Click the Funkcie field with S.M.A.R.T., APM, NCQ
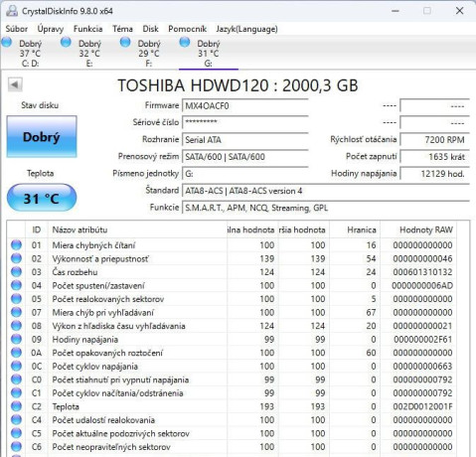Viewport: 476px width, 457px height. click(x=326, y=208)
